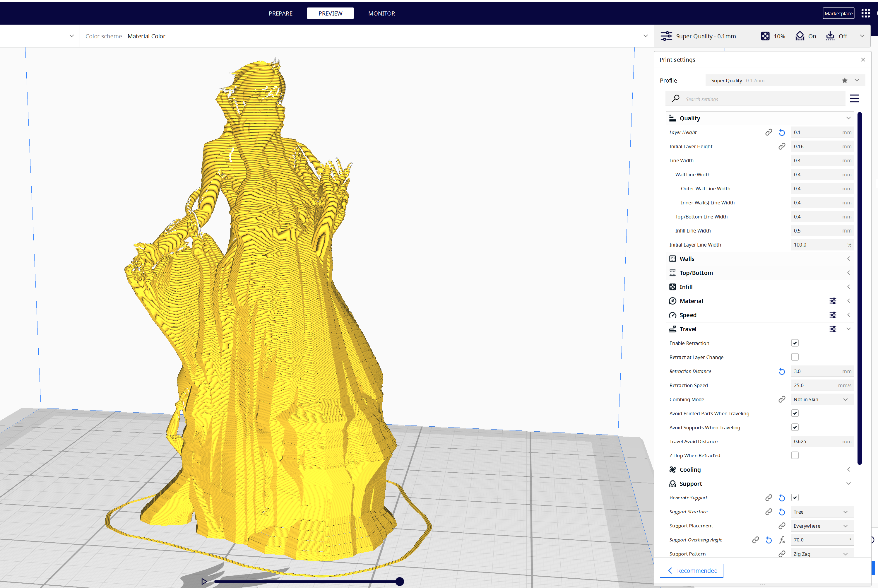The height and width of the screenshot is (588, 878).
Task: Open the Marketplace button
Action: 838,13
